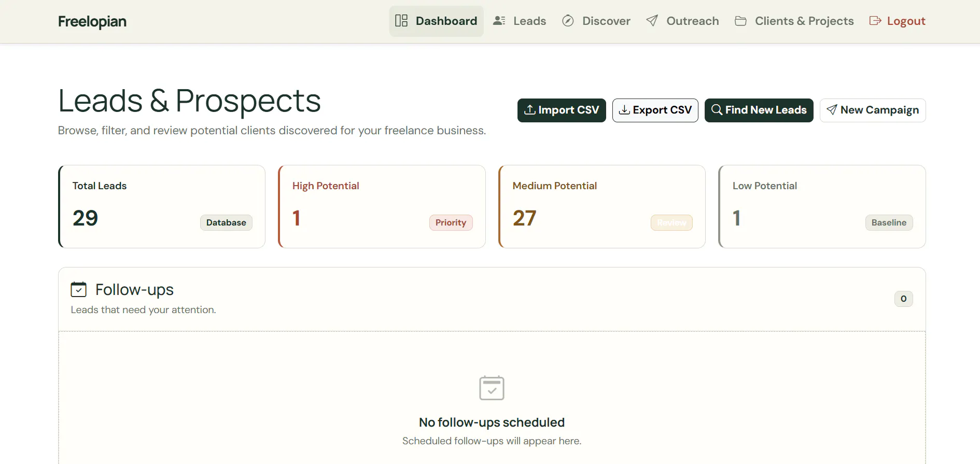Screen dimensions: 980x464
Task: Click the Import CSV button
Action: pos(562,110)
